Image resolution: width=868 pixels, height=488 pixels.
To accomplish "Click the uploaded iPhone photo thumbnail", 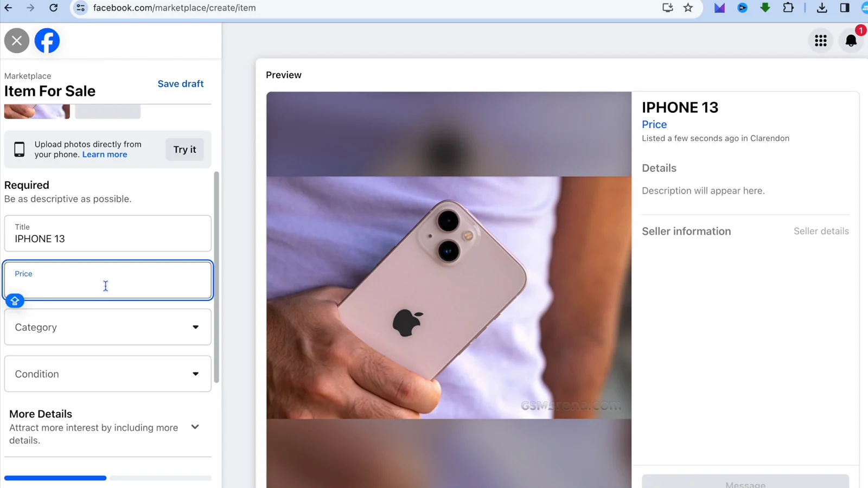I will coord(37,112).
